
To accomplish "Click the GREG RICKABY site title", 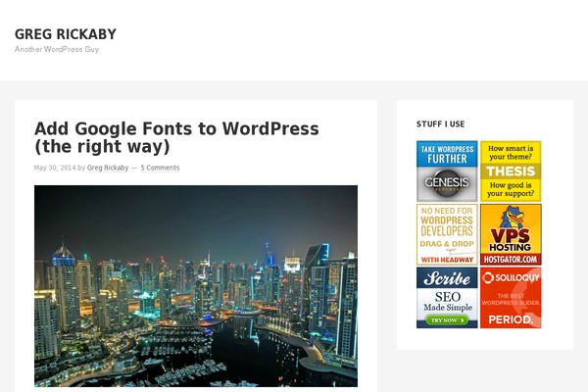I will (66, 34).
